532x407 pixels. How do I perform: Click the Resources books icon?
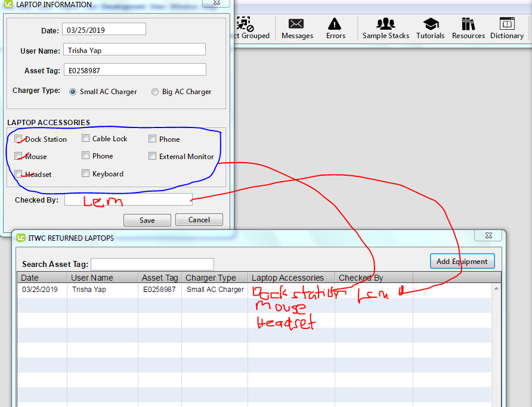468,28
